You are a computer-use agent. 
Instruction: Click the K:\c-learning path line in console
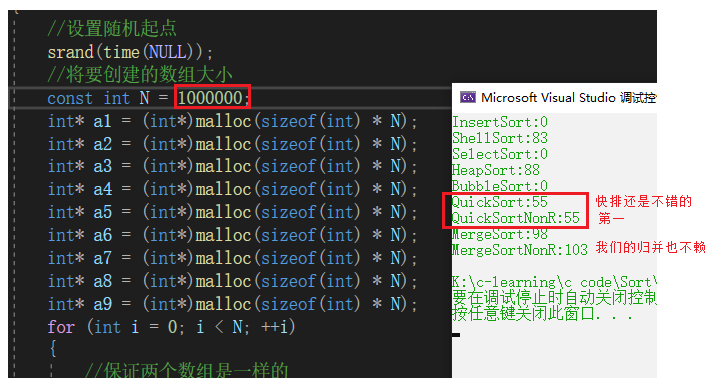click(554, 282)
